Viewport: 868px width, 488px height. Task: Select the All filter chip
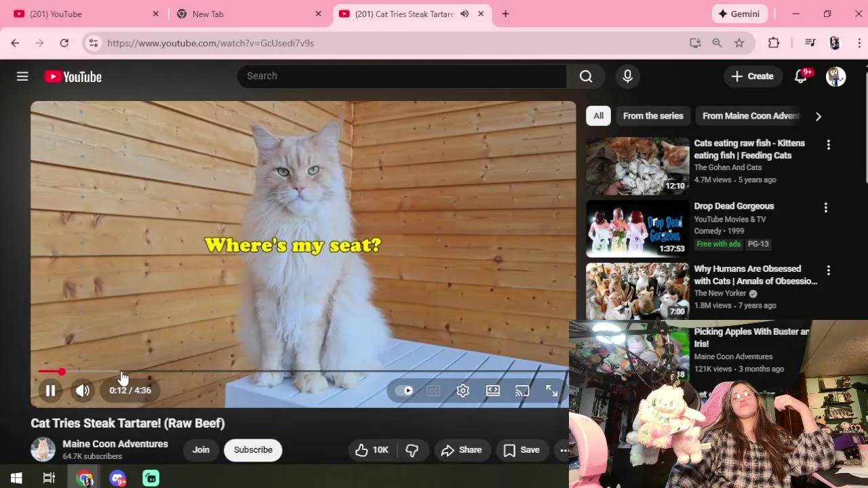pyautogui.click(x=599, y=116)
